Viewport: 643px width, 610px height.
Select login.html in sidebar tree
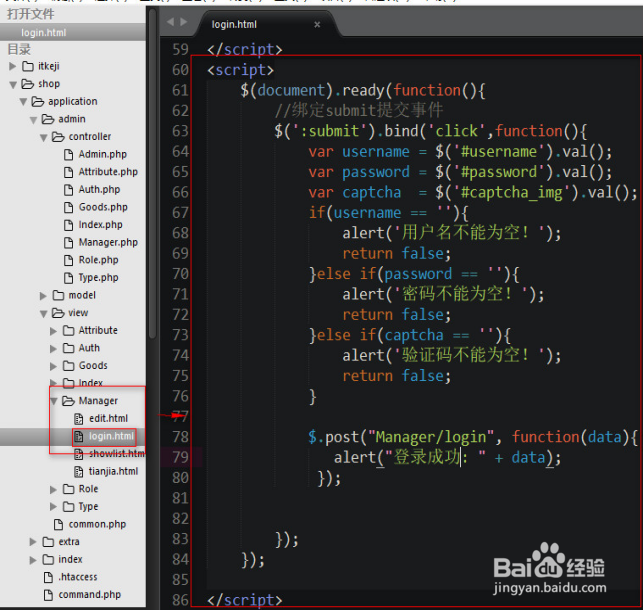(x=112, y=436)
